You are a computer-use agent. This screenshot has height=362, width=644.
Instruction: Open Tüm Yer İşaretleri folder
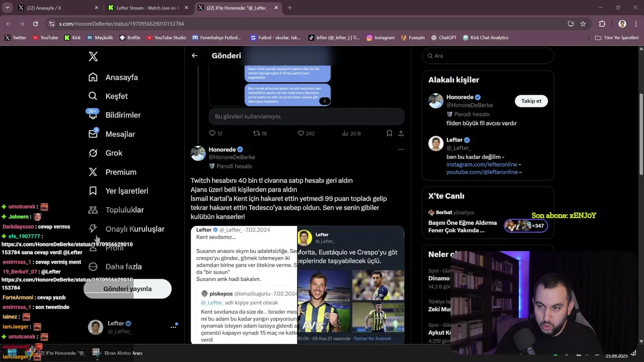(616, 38)
